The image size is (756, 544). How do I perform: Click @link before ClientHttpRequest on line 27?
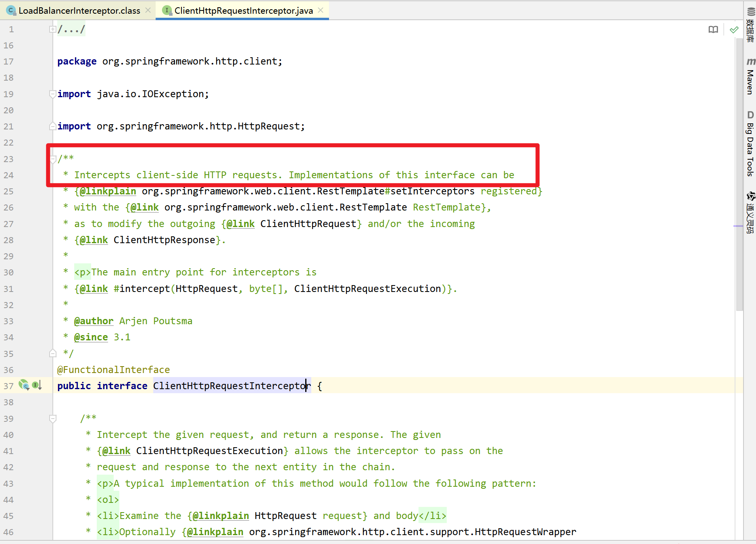(240, 224)
